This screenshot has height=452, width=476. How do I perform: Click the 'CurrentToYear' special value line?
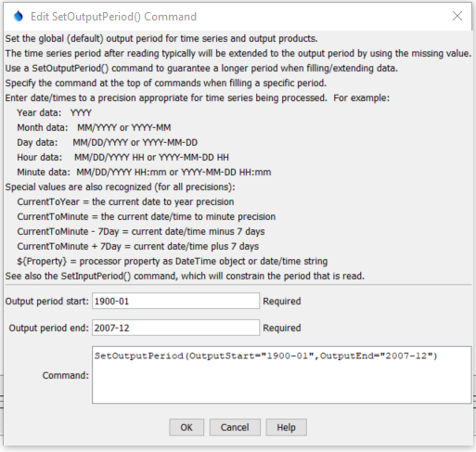[125, 201]
